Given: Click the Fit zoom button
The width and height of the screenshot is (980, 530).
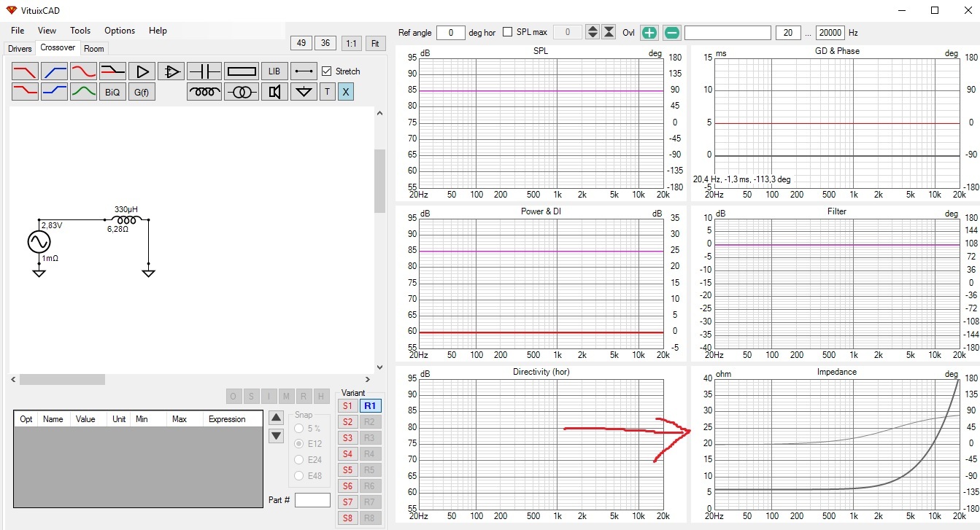Looking at the screenshot, I should pyautogui.click(x=375, y=43).
